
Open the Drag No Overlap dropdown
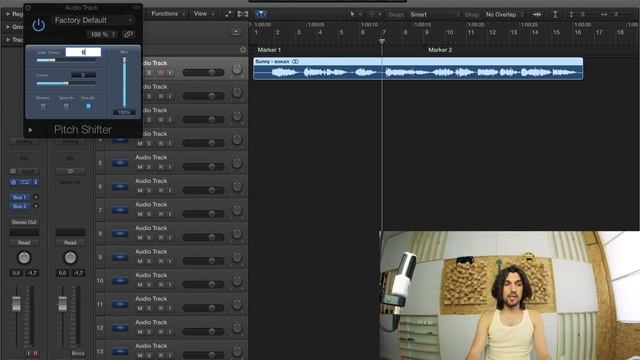point(504,14)
